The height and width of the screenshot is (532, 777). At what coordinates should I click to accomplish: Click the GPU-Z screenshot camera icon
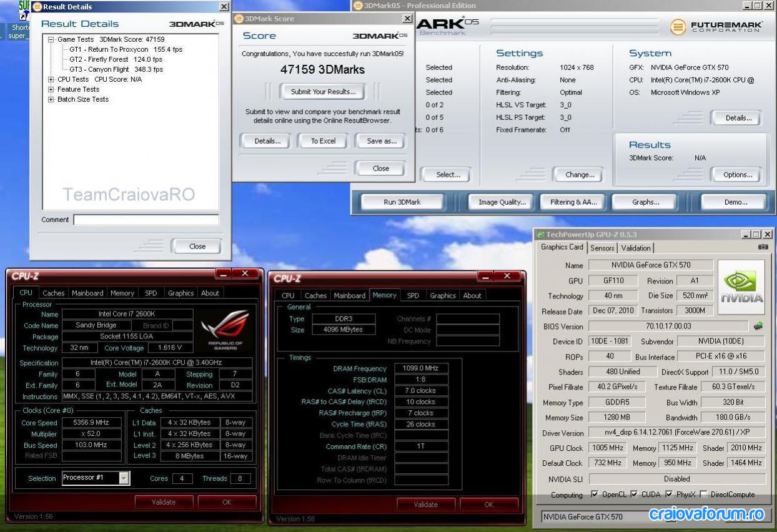(763, 247)
